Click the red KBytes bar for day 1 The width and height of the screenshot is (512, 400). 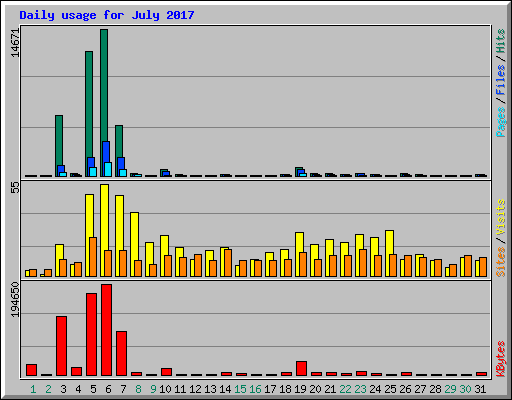point(32,370)
